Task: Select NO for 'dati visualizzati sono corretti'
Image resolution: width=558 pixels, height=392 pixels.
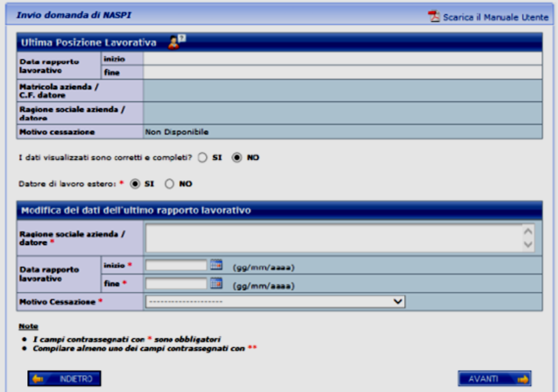Action: [x=237, y=157]
